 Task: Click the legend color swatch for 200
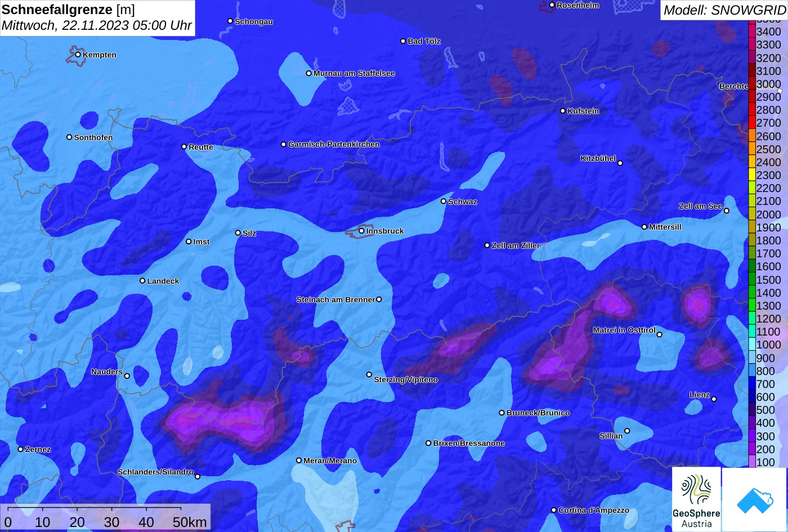click(751, 449)
